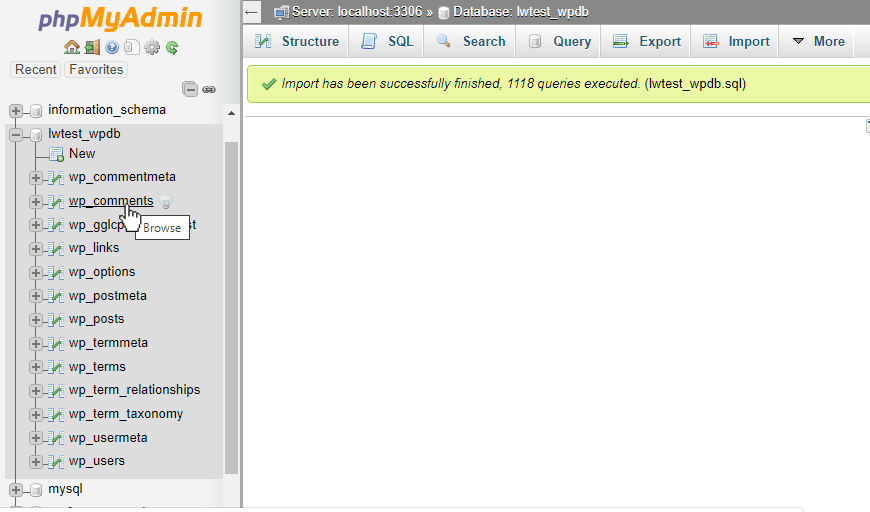Screen dimensions: 870x512
Task: Click the mysql database icon
Action: pyautogui.click(x=36, y=490)
